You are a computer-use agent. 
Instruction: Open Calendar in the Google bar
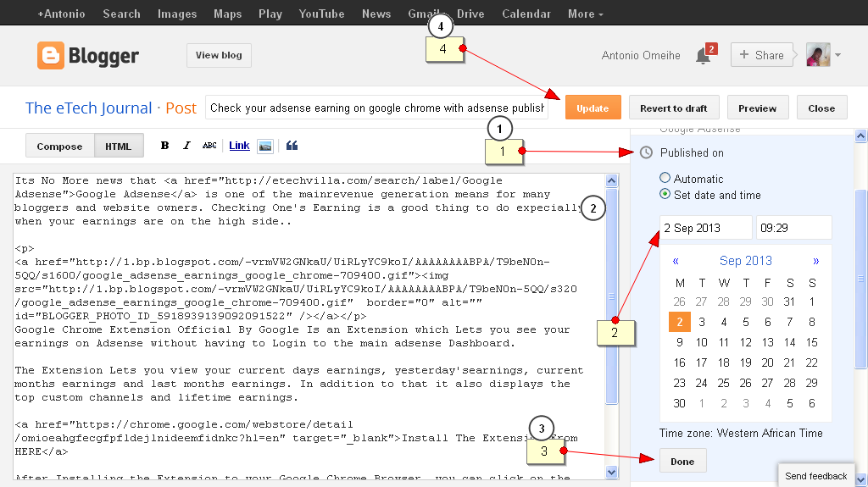[526, 14]
